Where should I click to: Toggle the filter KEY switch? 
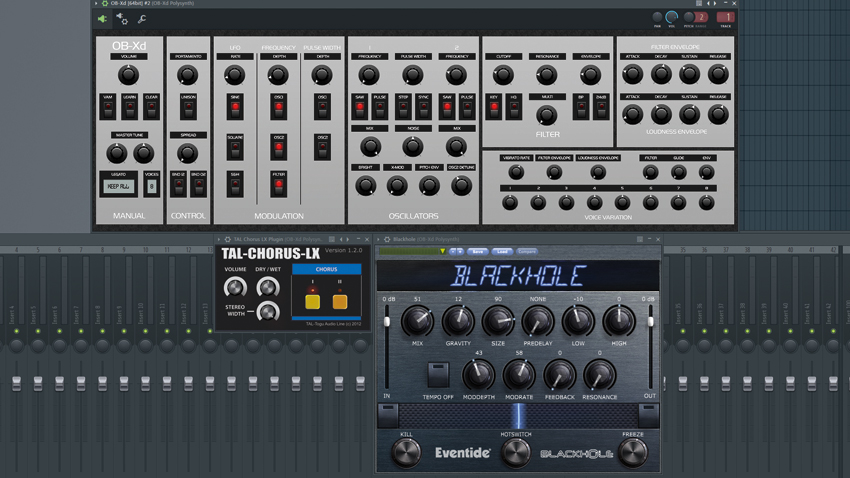494,107
